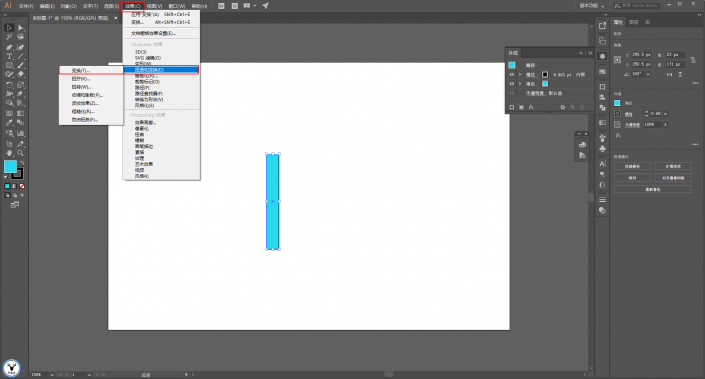Choose the Eyedropper tool
This screenshot has width=705, height=379.
pos(9,122)
